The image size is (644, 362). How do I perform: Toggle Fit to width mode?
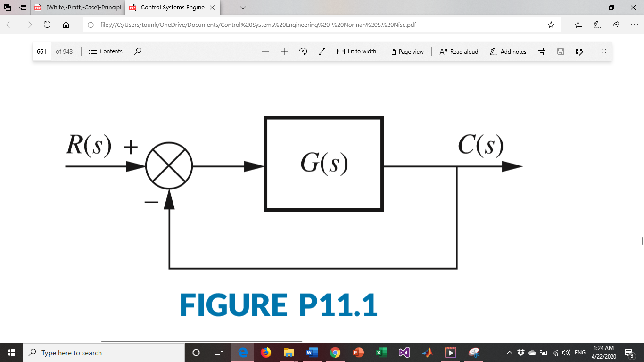(x=357, y=51)
